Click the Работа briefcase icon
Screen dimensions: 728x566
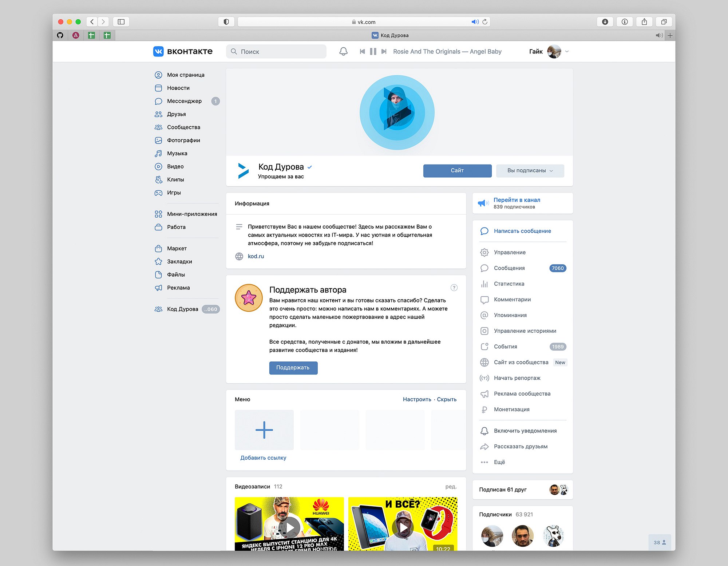point(158,227)
